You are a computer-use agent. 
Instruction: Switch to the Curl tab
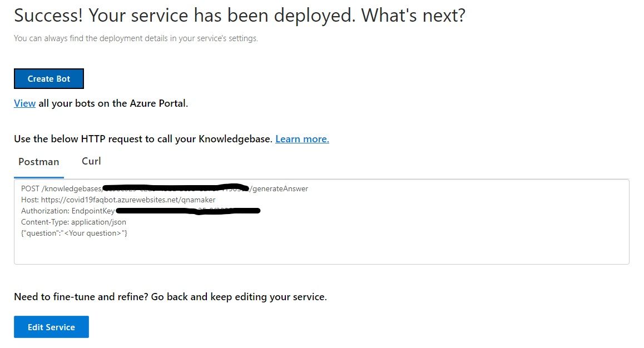[91, 161]
